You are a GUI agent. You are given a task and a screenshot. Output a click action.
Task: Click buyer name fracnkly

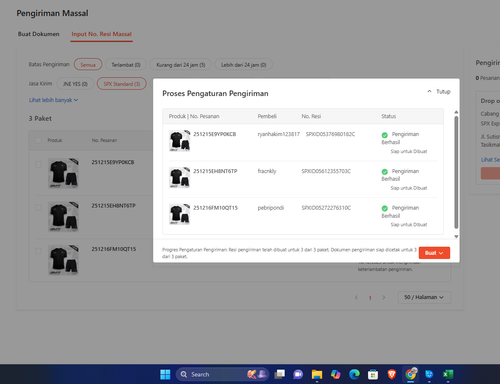pos(267,171)
